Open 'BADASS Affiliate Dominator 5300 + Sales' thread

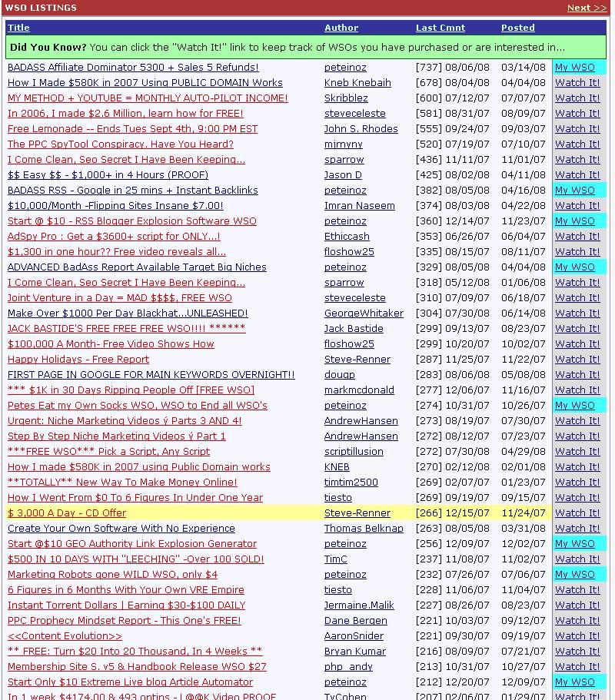(x=133, y=68)
